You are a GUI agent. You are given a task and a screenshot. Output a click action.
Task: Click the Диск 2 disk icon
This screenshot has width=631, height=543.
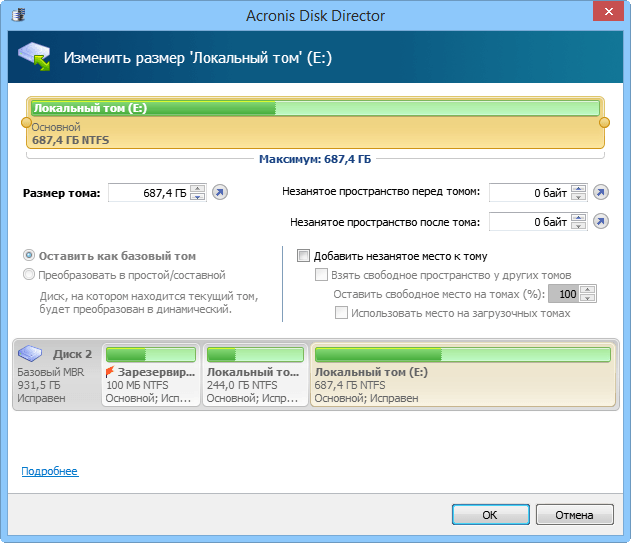tap(30, 353)
